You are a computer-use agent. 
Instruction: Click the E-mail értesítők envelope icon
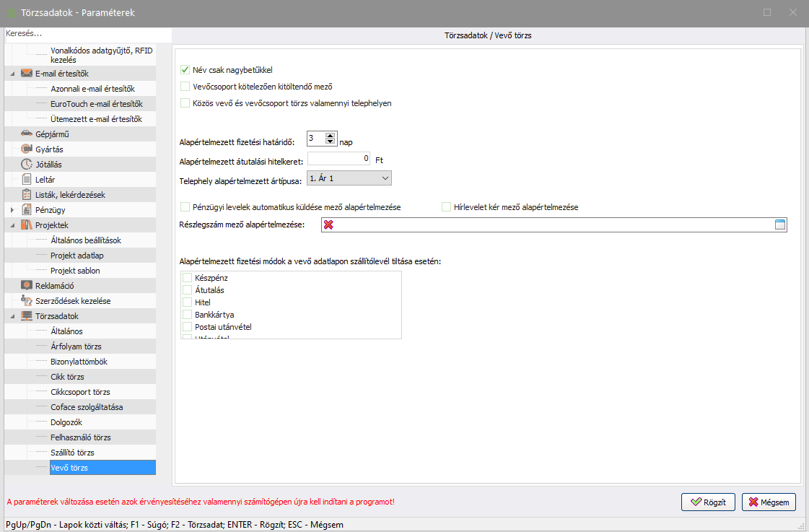pos(27,74)
